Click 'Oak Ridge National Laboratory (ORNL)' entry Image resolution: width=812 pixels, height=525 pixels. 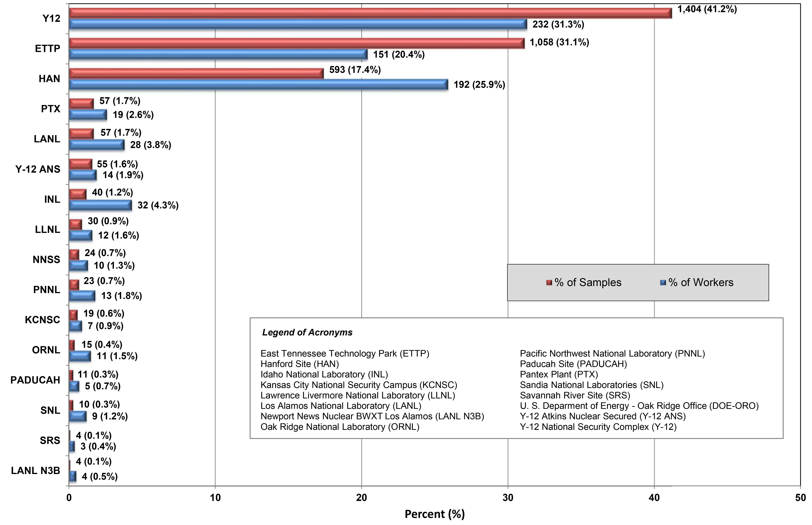point(340,427)
